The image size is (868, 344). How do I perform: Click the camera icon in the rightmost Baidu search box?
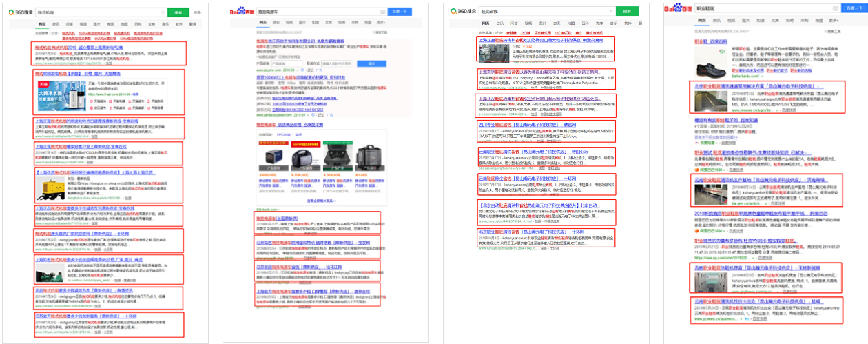(836, 8)
